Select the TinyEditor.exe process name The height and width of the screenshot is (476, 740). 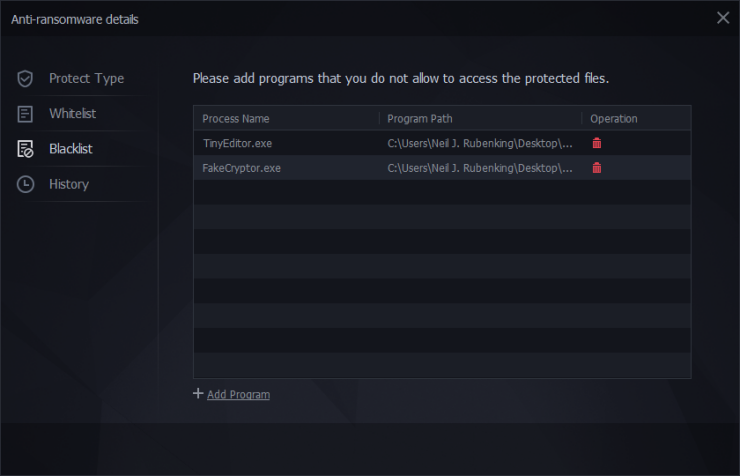(x=237, y=143)
